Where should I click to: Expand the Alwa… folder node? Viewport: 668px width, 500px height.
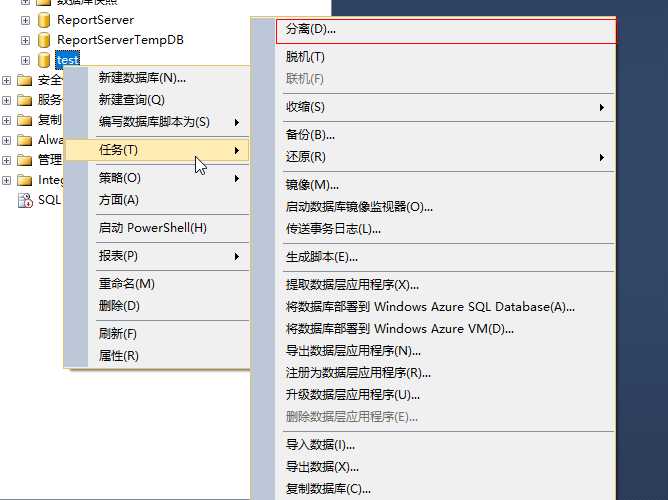click(x=6, y=140)
